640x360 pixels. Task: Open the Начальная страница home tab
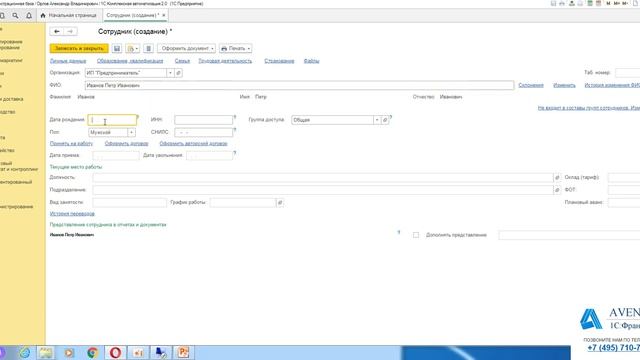click(x=68, y=16)
